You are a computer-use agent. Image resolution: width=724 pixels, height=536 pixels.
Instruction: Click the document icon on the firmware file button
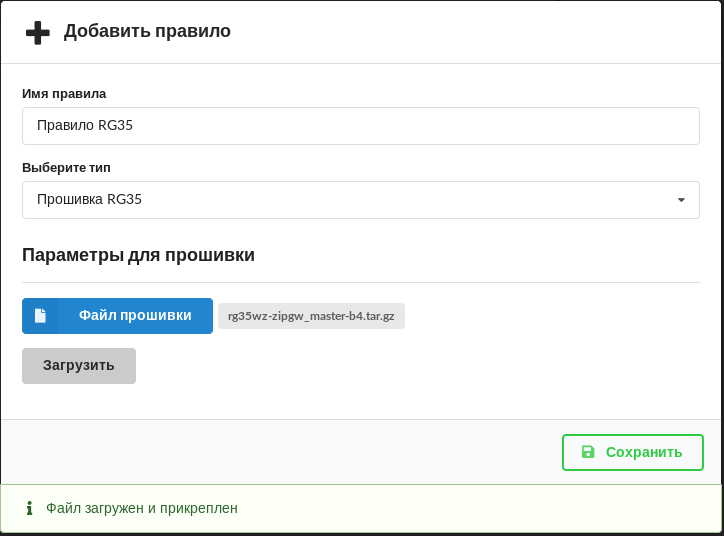pos(40,316)
